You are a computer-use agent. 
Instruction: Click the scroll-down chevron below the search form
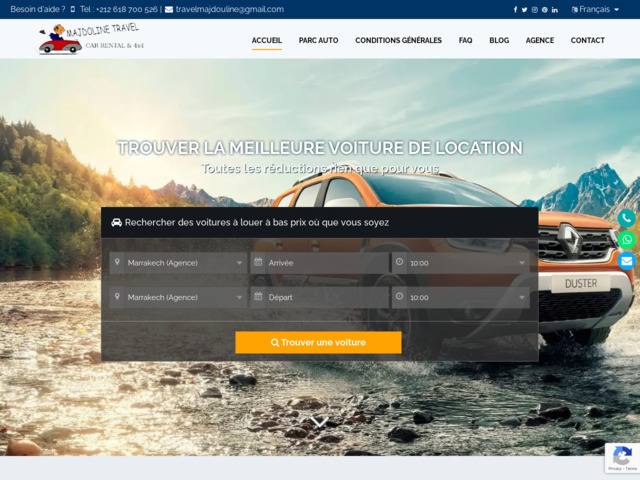[x=319, y=422]
